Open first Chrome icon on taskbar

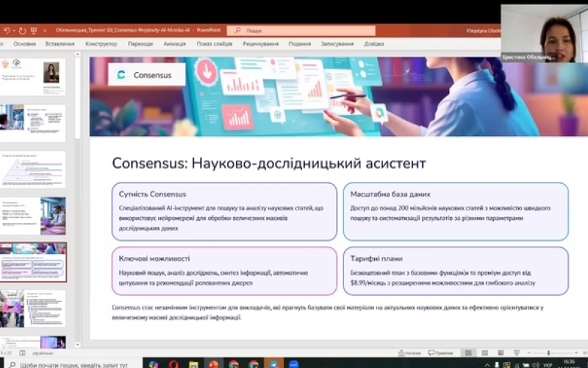(x=234, y=364)
